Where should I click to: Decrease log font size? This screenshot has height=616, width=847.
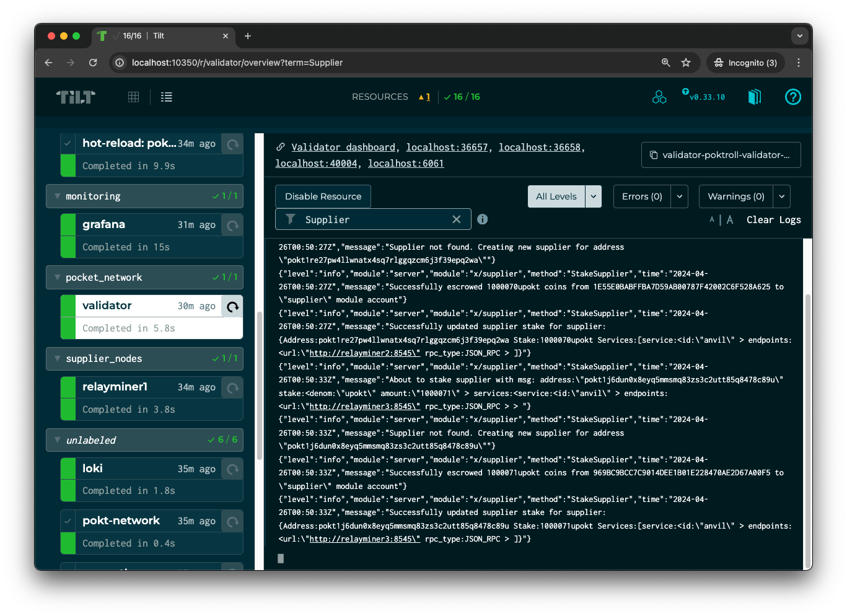point(712,219)
